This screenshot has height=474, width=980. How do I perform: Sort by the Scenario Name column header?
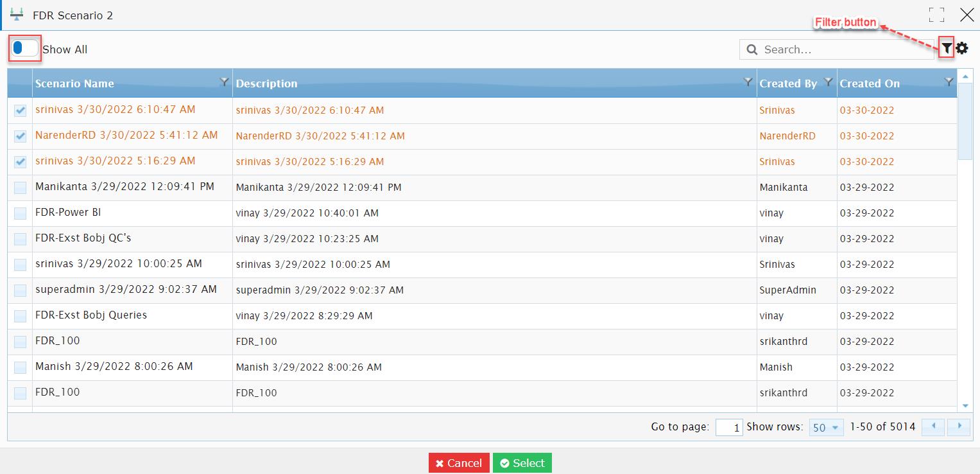pos(74,83)
